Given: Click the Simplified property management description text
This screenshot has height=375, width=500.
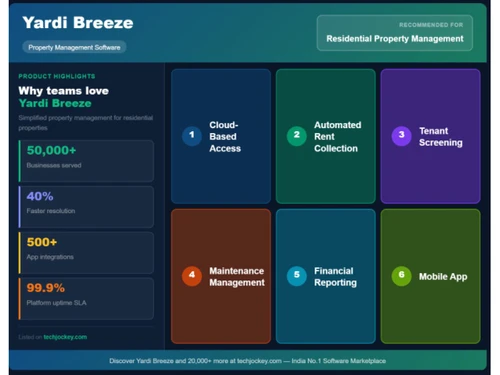Looking at the screenshot, I should (x=86, y=123).
